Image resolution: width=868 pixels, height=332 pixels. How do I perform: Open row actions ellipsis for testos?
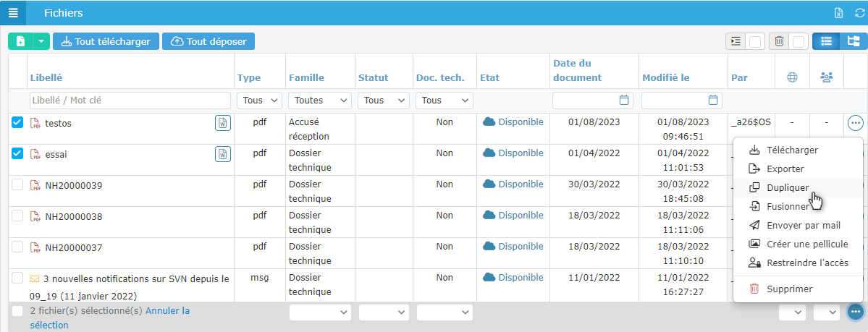[x=855, y=123]
